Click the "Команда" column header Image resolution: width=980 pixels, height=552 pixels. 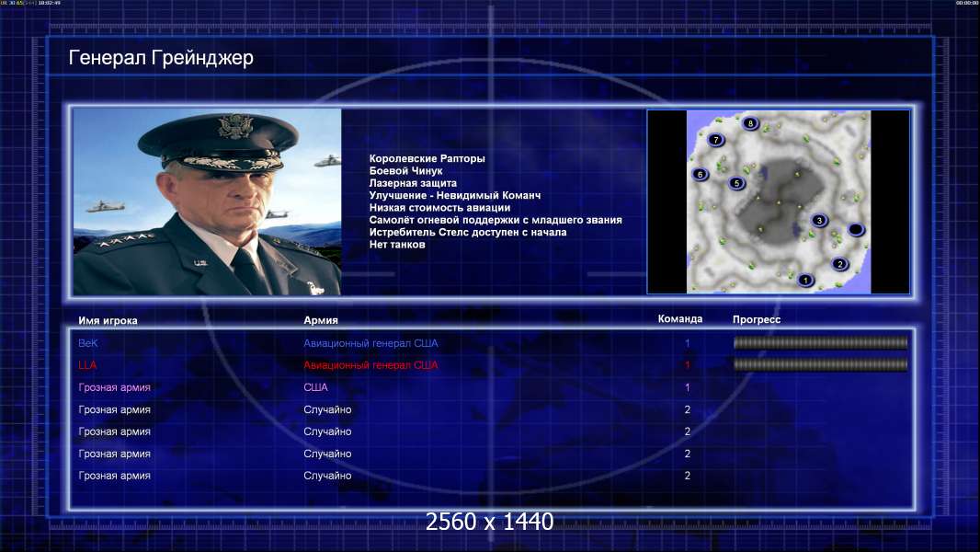click(680, 319)
